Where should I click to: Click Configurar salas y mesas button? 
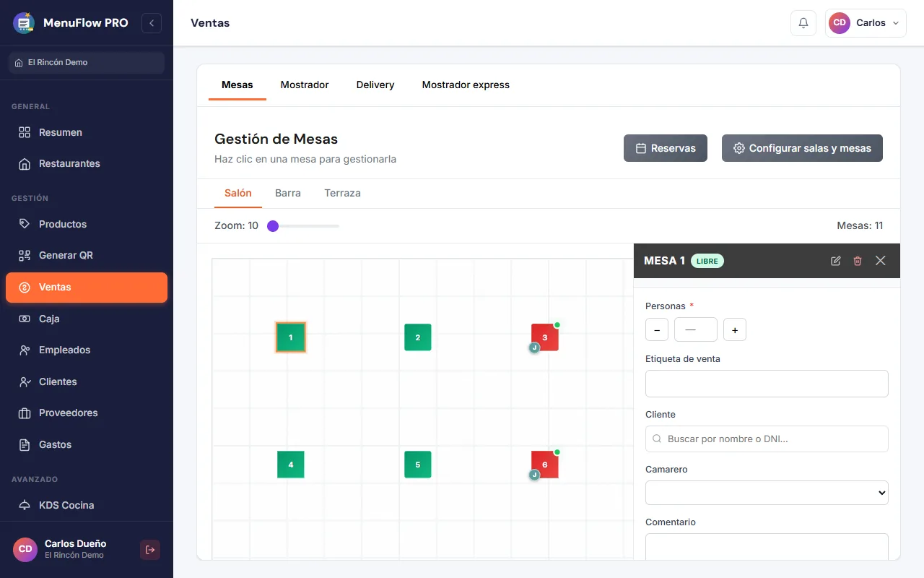pos(802,148)
